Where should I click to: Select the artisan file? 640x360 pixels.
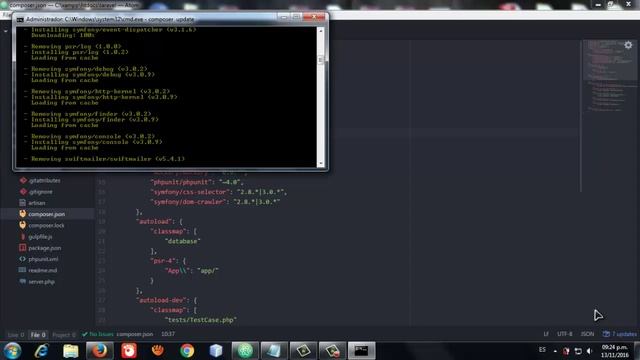click(x=37, y=203)
